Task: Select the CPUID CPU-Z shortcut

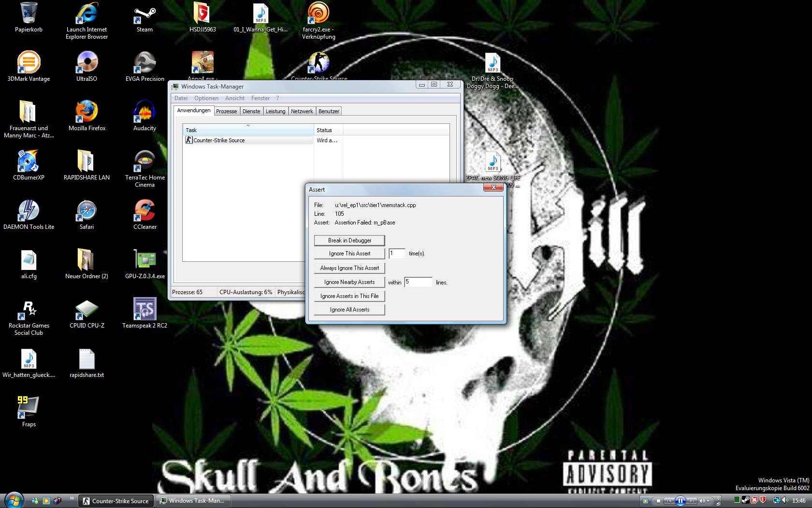Action: pos(87,313)
